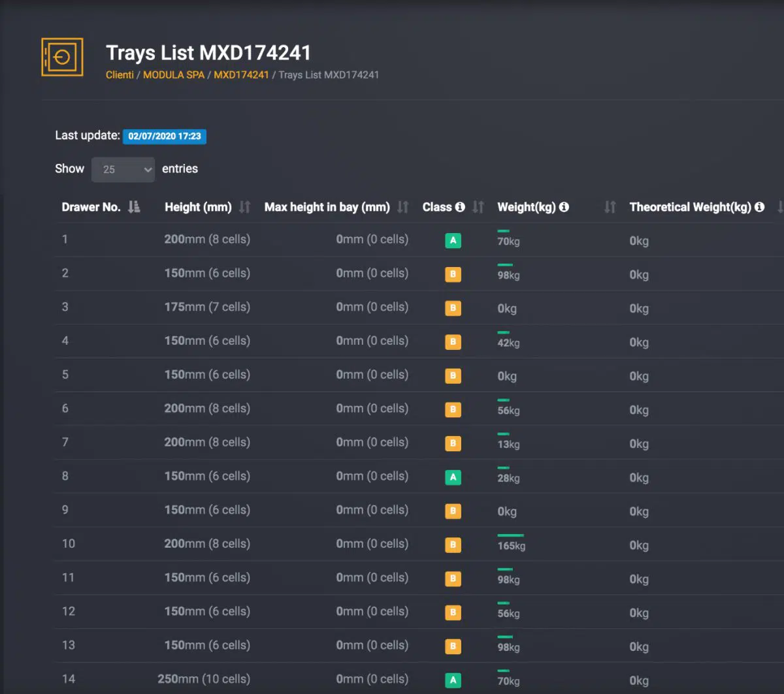Click the Weight(kg) column sort arrows
Screen dimensions: 784x694
[610, 207]
